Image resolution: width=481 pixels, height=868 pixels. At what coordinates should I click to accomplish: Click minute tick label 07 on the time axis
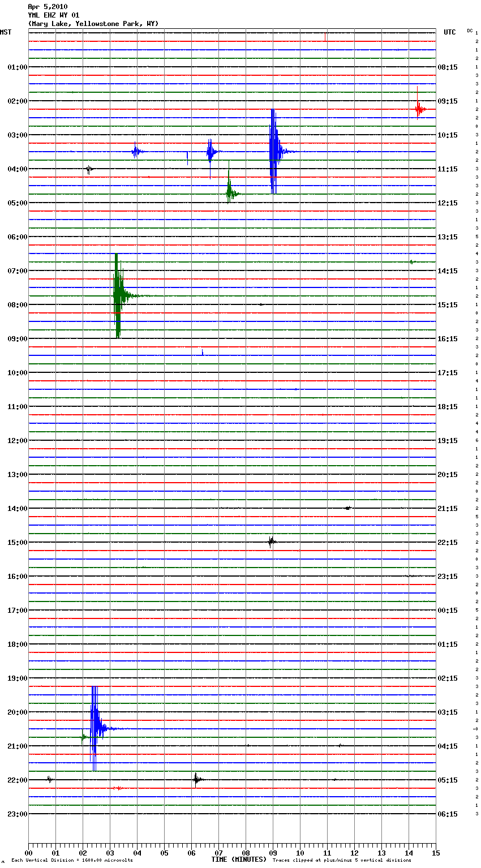coord(218,853)
